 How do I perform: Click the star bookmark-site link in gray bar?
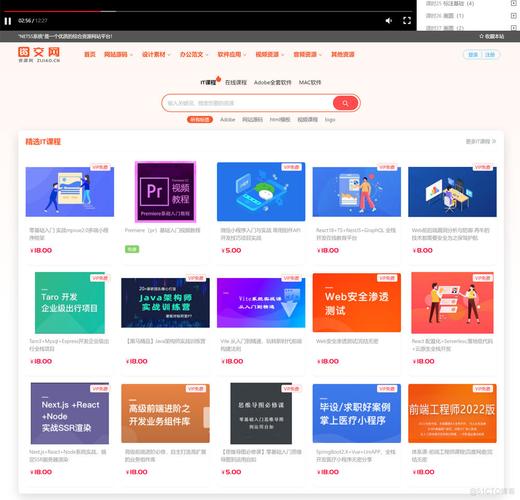(x=492, y=36)
